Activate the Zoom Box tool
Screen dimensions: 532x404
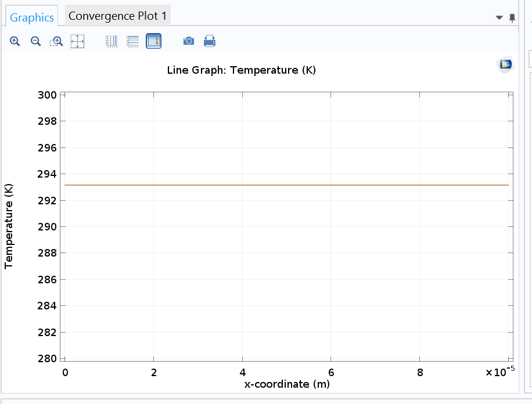click(56, 41)
